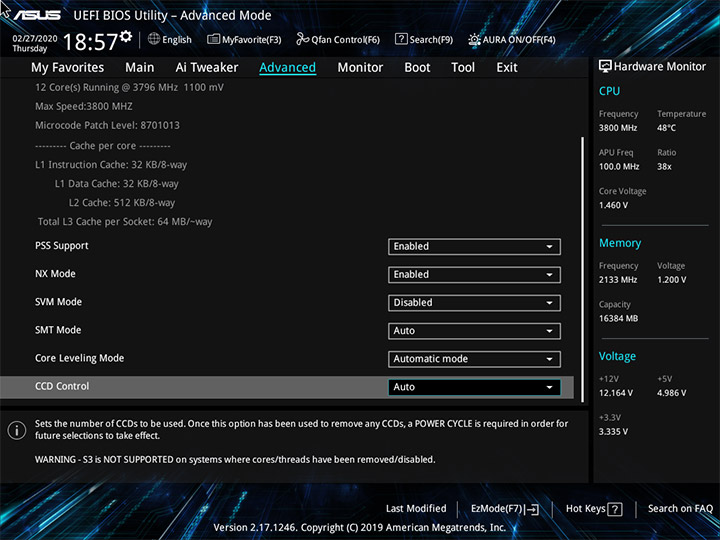Open the NX Mode dropdown
The image size is (720, 540).
pyautogui.click(x=474, y=275)
